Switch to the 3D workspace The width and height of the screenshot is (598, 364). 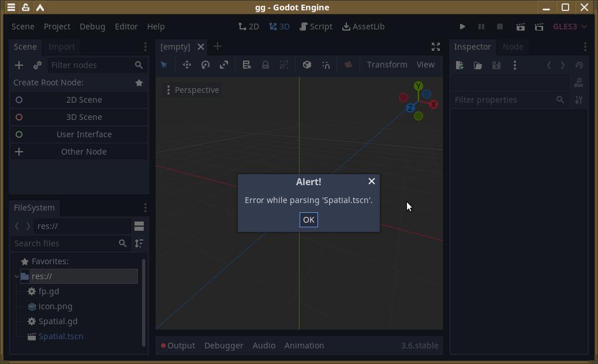click(279, 27)
